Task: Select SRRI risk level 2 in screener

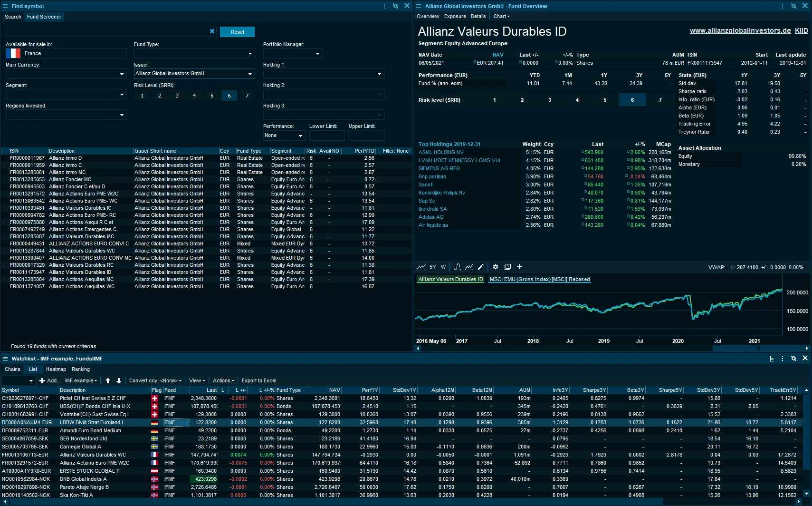Action: click(160, 96)
